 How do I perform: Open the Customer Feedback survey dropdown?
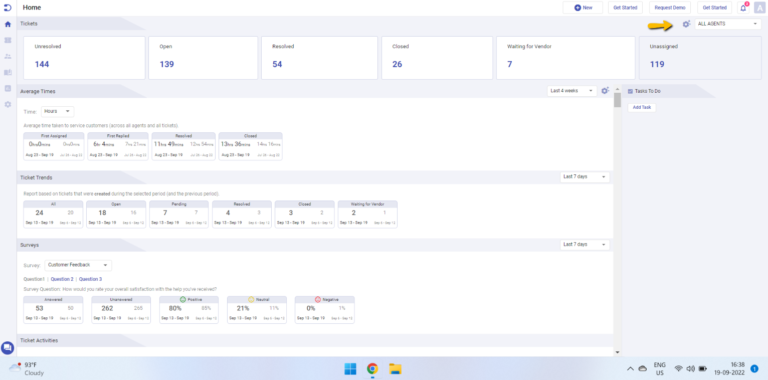coord(78,265)
